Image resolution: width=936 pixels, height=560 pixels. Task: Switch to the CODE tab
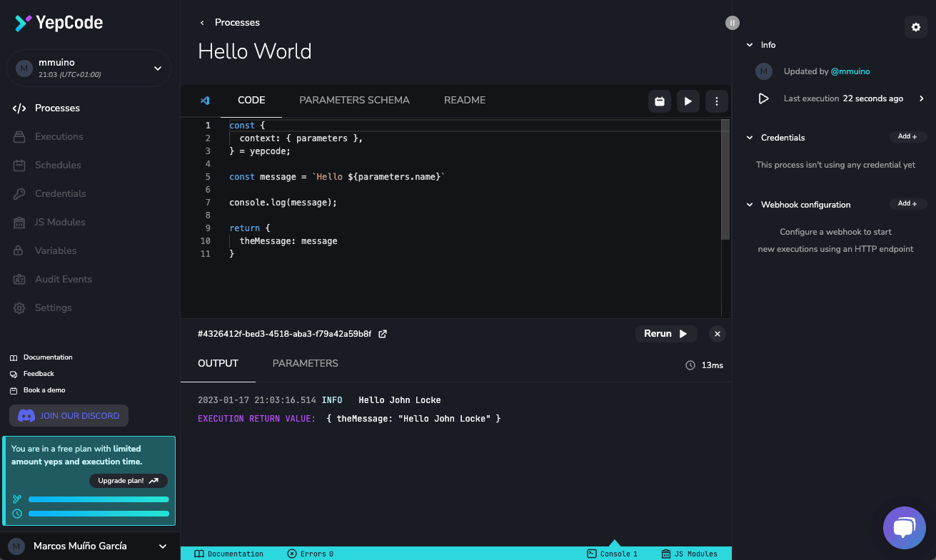point(251,101)
